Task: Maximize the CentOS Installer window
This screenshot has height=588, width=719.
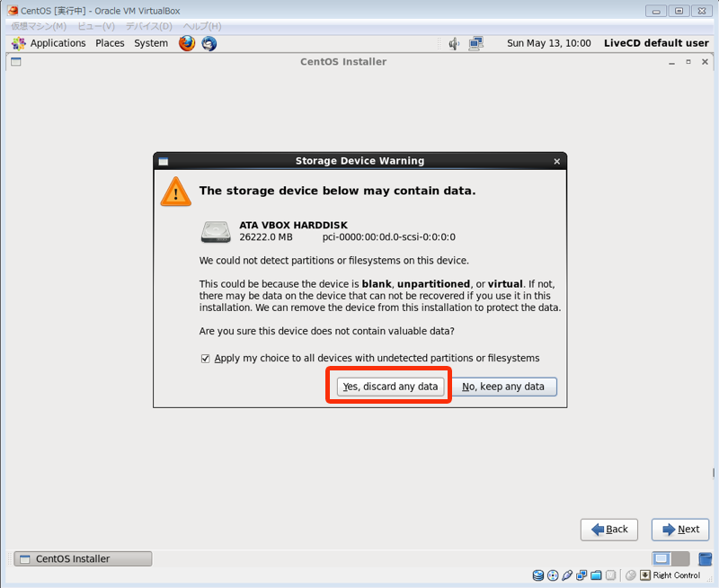Action: (x=688, y=61)
